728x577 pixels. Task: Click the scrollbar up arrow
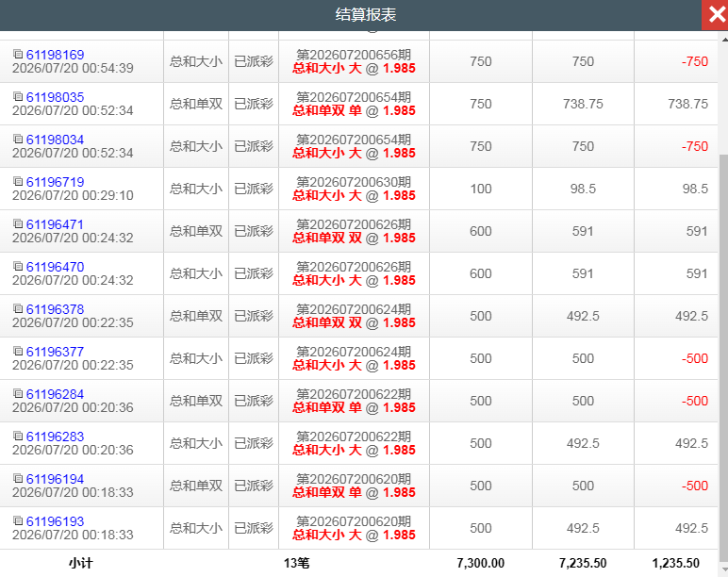723,40
